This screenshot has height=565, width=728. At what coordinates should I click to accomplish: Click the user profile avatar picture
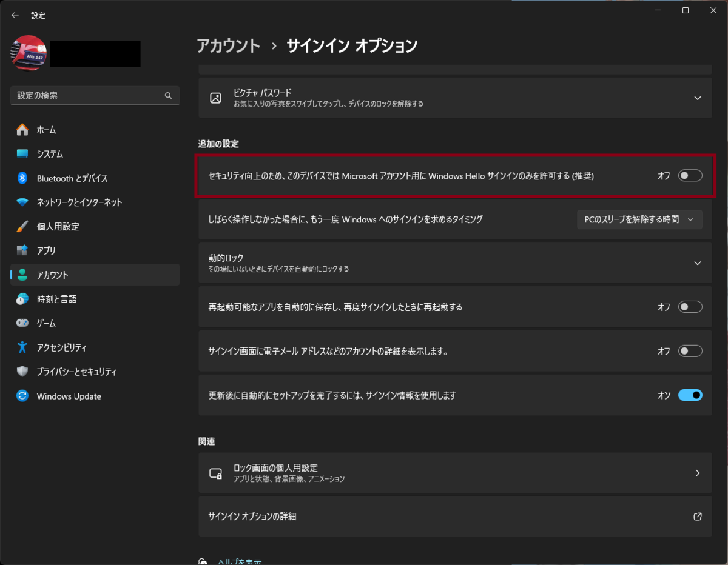(29, 53)
